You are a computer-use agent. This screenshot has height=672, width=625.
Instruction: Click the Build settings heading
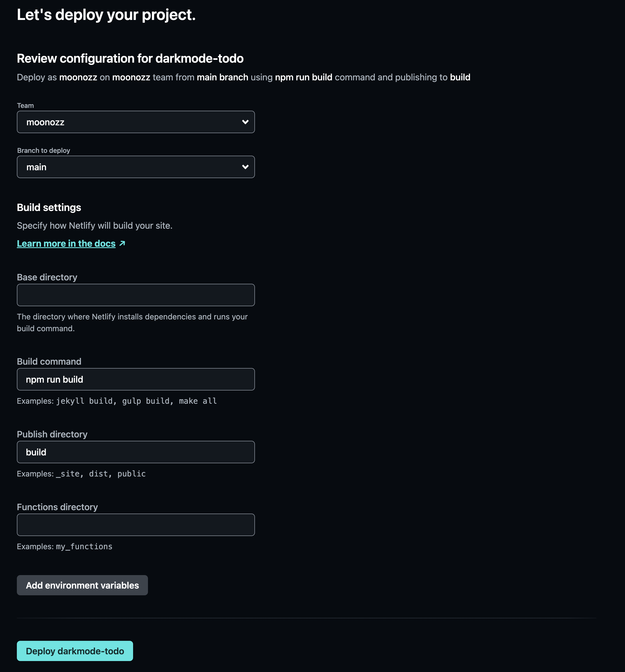click(49, 208)
